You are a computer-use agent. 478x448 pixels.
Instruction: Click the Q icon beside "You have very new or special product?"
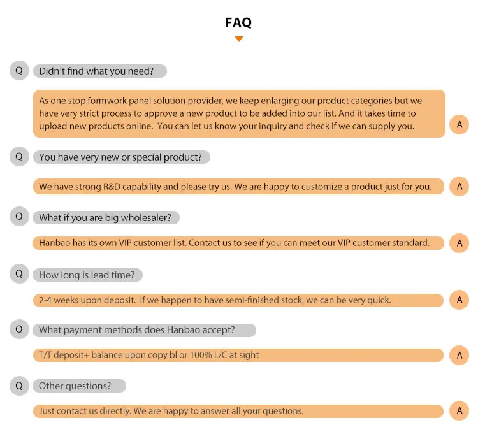tap(19, 156)
